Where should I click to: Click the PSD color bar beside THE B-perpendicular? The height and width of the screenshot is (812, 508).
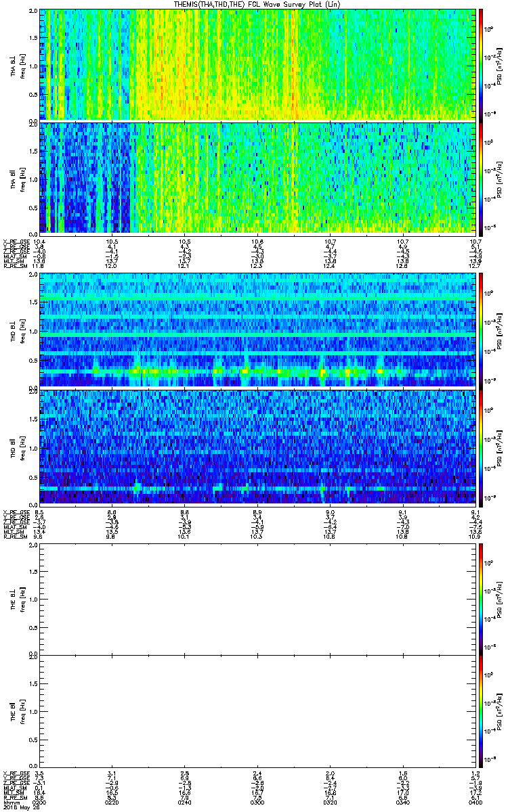[481, 599]
